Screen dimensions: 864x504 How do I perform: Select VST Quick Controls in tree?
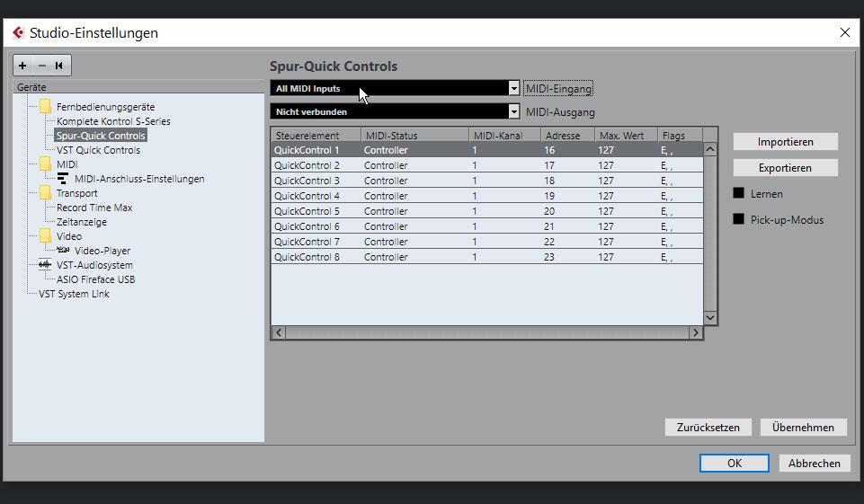(98, 150)
